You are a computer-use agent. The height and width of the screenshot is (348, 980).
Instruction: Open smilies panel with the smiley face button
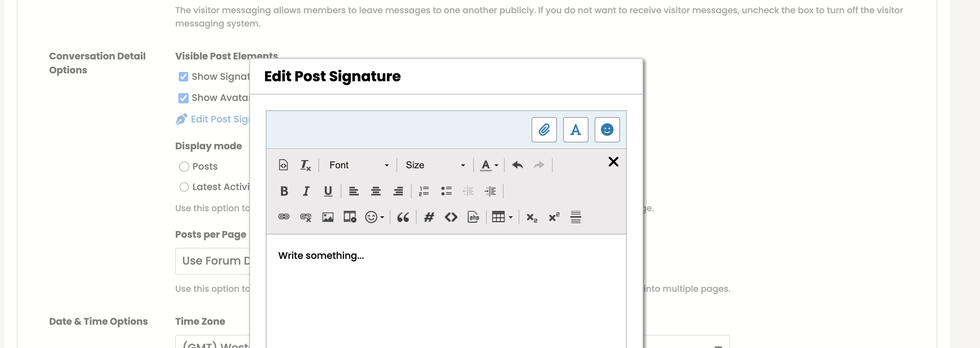[607, 130]
